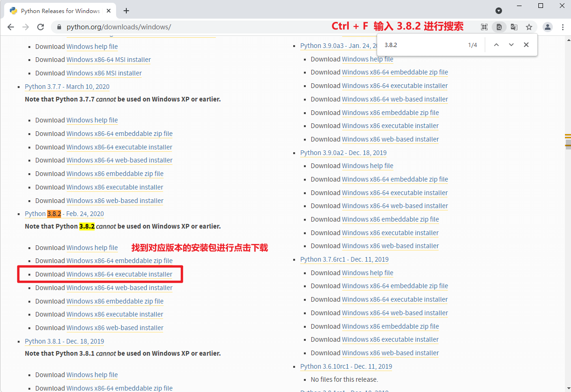
Task: Download Python 3.7.6rc1 Windows help file
Action: [368, 273]
